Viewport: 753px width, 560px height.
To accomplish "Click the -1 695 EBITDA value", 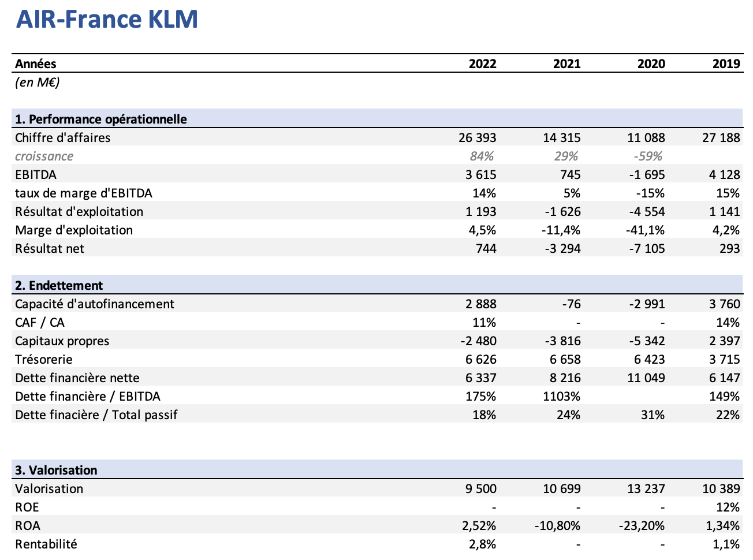I will pos(646,174).
